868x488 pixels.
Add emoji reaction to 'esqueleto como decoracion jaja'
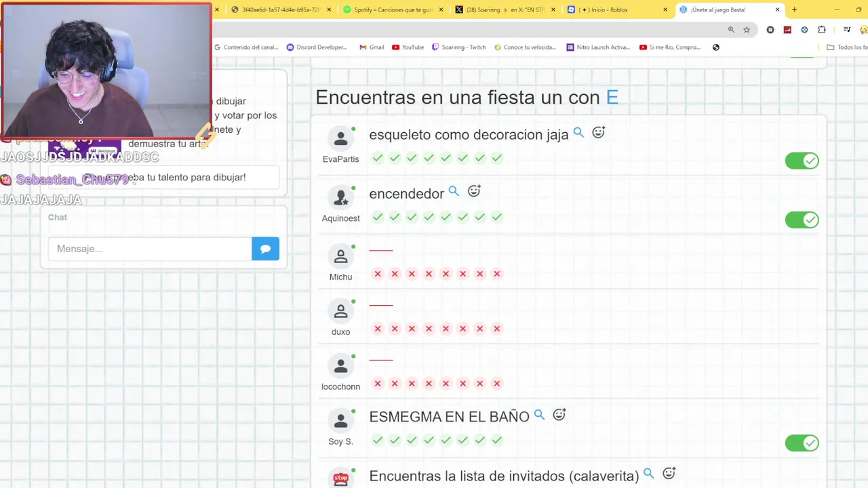point(598,133)
